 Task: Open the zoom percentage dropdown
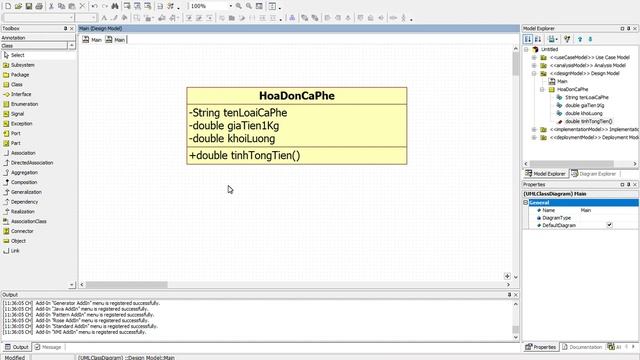(x=231, y=6)
